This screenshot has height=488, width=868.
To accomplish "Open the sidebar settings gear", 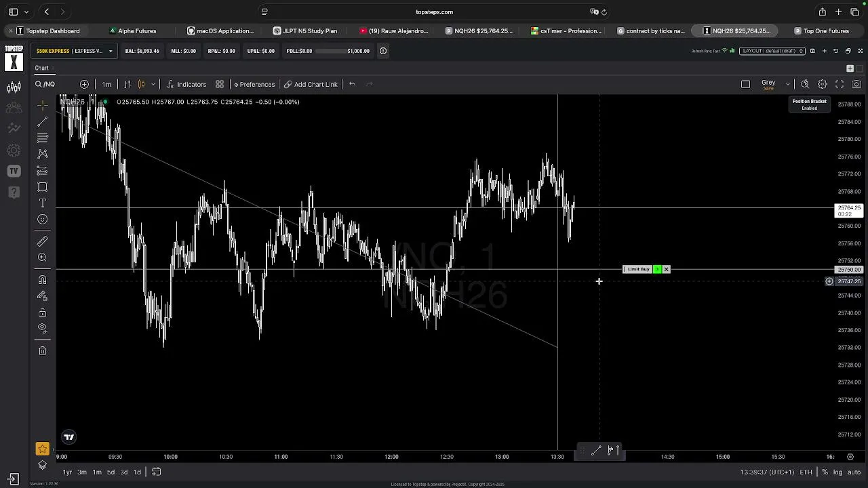I will (14, 150).
